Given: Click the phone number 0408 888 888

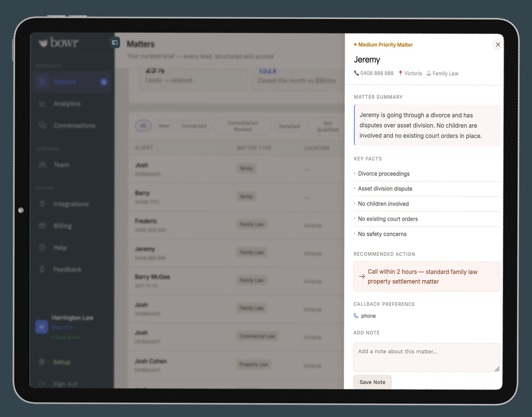Looking at the screenshot, I should (377, 73).
